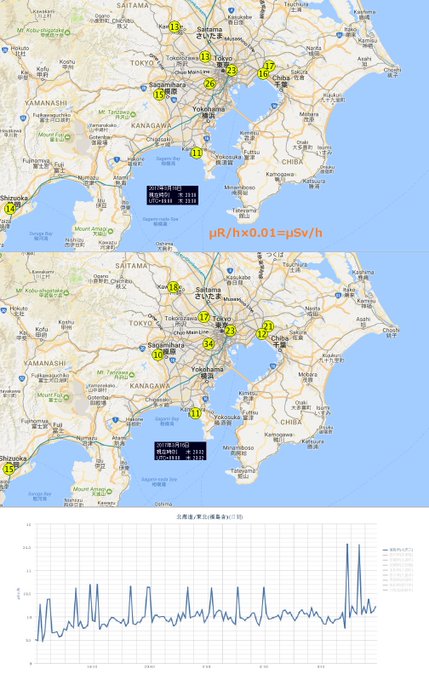Click Kofu label on bottom map
Screen dimensions: 429x680
pos(42,332)
